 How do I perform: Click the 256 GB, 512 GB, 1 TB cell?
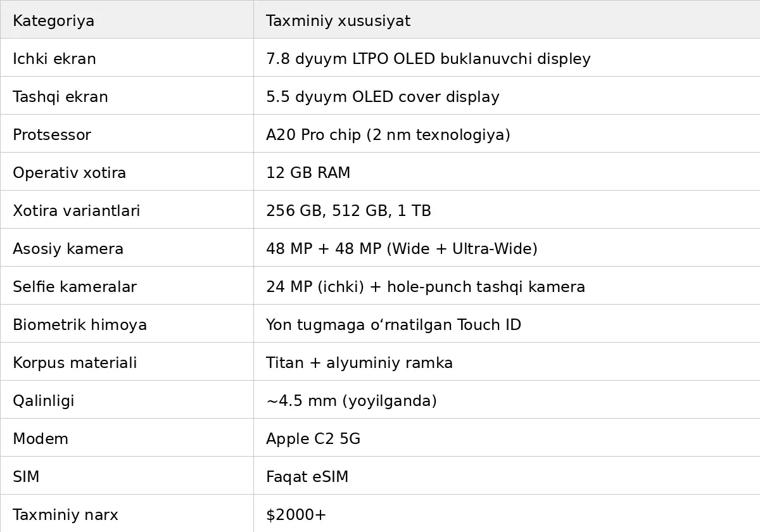tap(348, 211)
